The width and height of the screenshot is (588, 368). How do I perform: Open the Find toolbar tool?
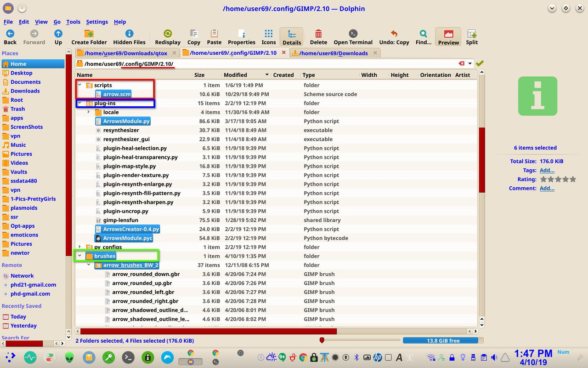point(423,37)
